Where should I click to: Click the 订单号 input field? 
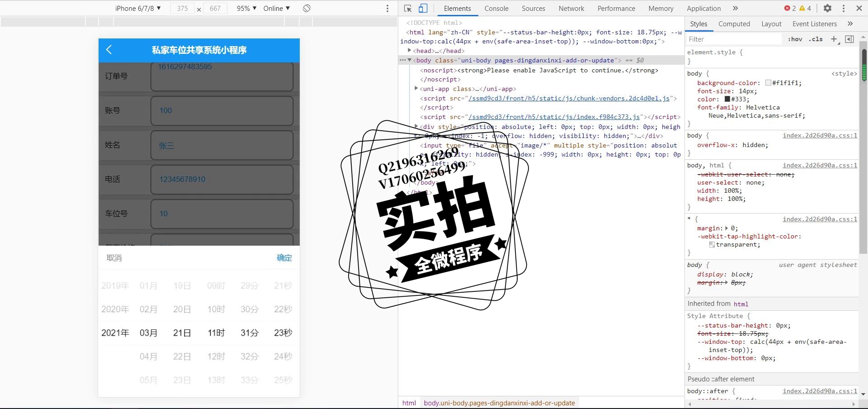point(222,76)
